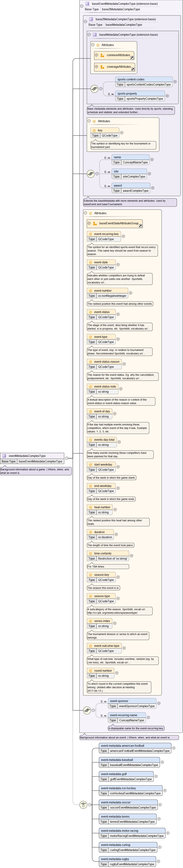183x868 pixels.
Task: Select the sequence compositor icon beside sports-content-codes
Action: point(94,89)
